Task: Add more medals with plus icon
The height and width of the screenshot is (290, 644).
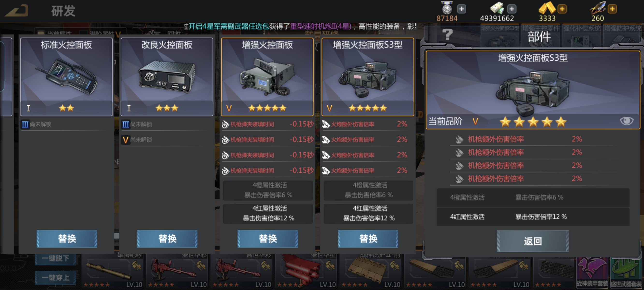Action: point(461,9)
